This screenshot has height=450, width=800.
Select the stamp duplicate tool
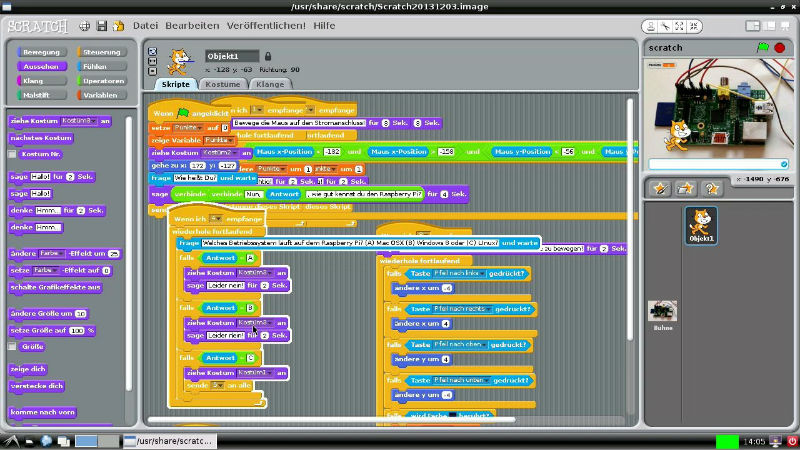coord(651,26)
